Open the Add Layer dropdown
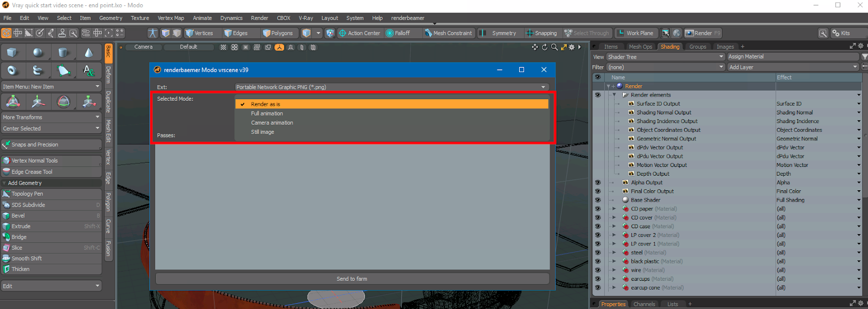 793,67
